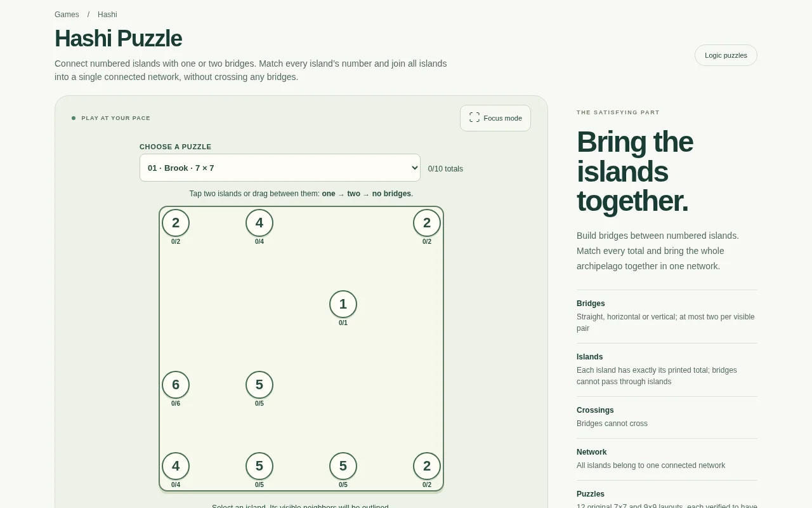Click 'THE SATISFYING PART' caption

coord(618,112)
